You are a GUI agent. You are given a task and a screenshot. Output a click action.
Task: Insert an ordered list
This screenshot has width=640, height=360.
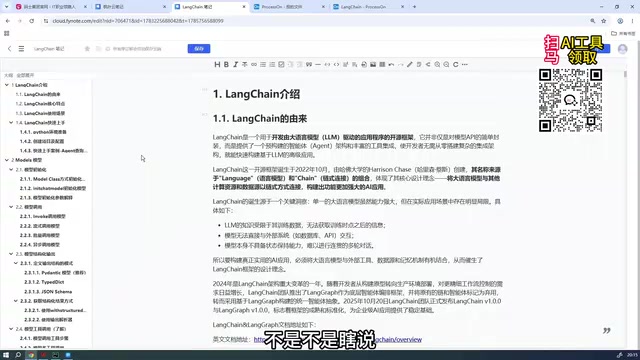272,64
